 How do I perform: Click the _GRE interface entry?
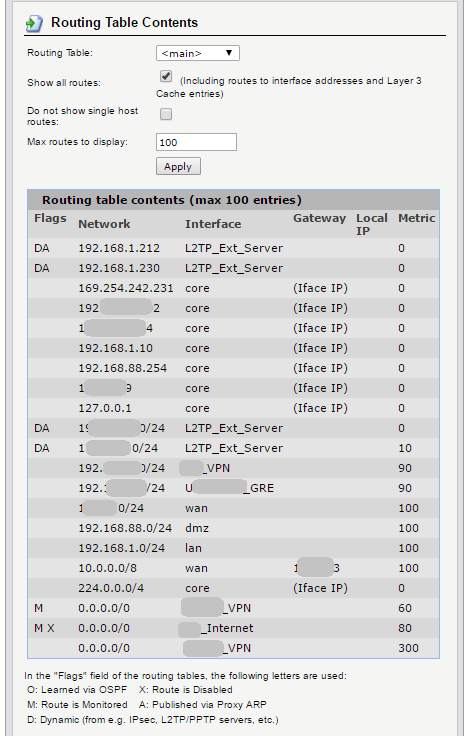(x=230, y=488)
